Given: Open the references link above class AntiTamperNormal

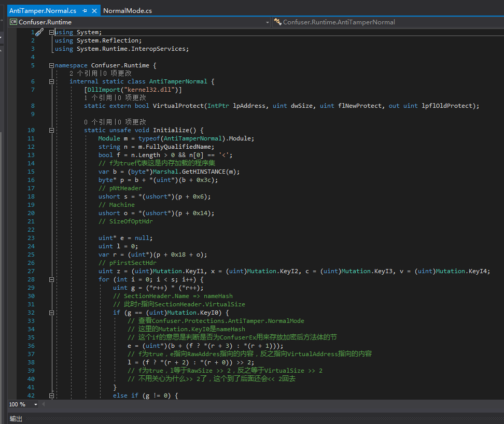Looking at the screenshot, I should click(83, 74).
